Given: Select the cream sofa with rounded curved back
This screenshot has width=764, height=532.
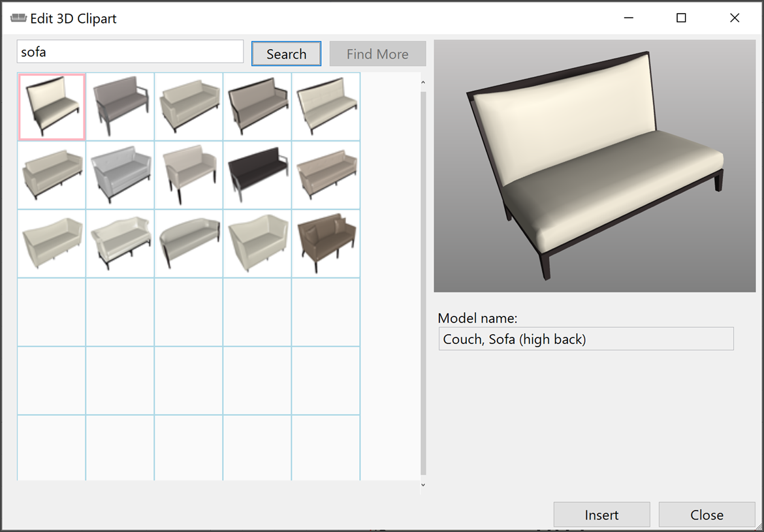Looking at the screenshot, I should (x=189, y=243).
